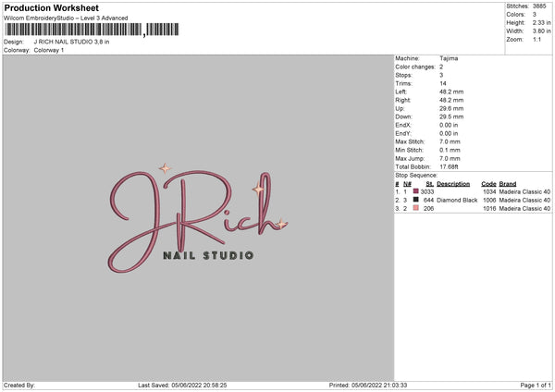Click the Left 48.2 mm value

451,92
